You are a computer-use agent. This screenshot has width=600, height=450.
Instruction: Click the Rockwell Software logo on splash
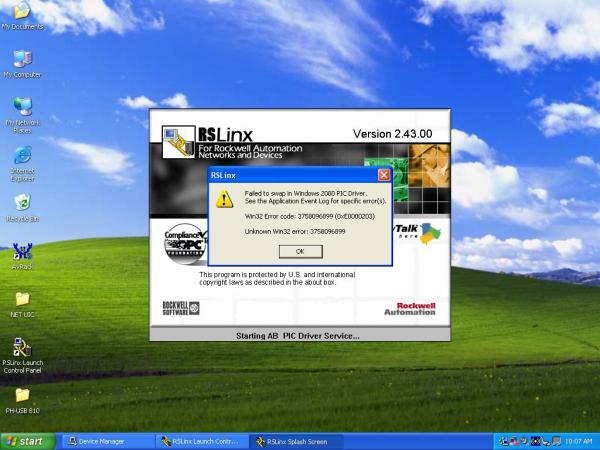click(181, 308)
